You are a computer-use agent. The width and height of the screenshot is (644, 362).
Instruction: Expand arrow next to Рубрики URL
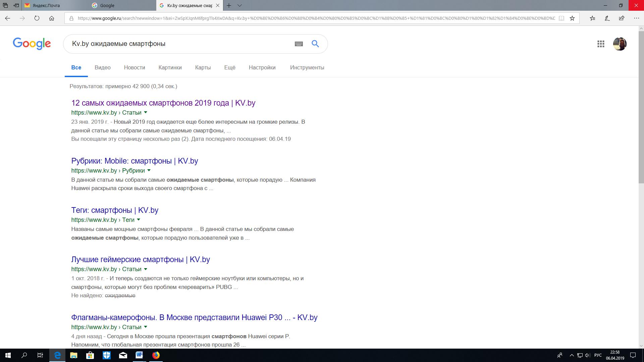point(149,171)
